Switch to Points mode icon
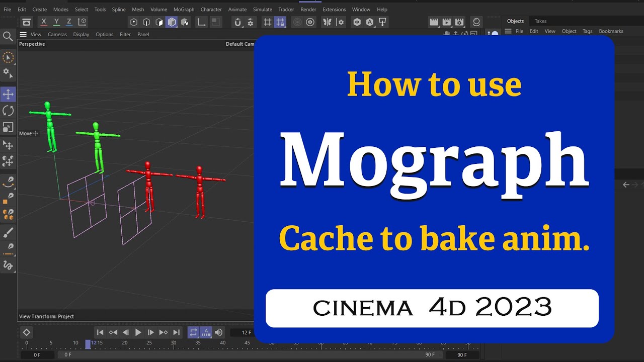This screenshot has height=362, width=644. (134, 22)
